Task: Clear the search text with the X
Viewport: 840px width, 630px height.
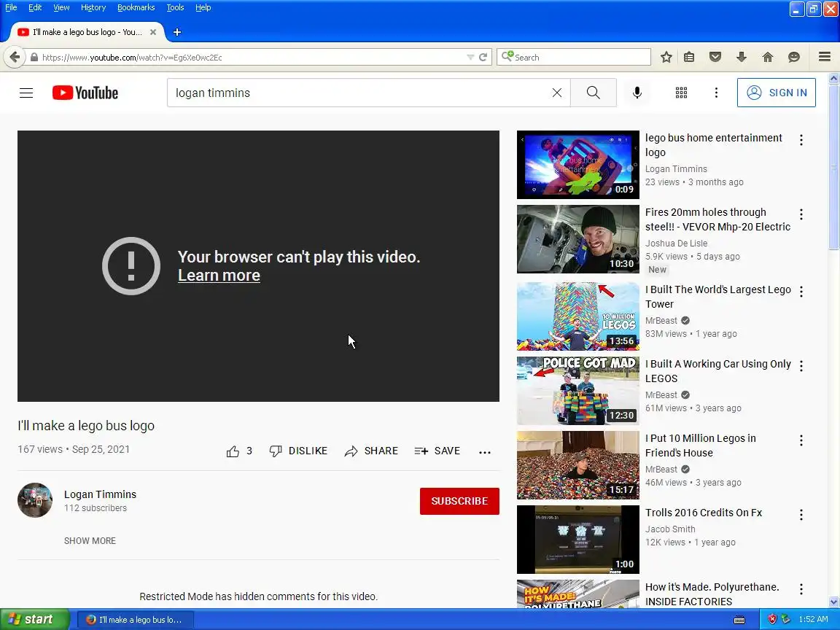Action: click(556, 93)
